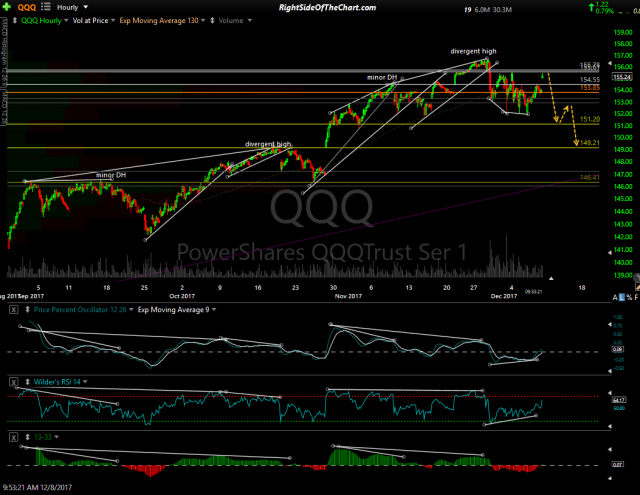Close the Wilder's RSI 14 panel
Screen dimensions: 640x495
(x=13, y=382)
